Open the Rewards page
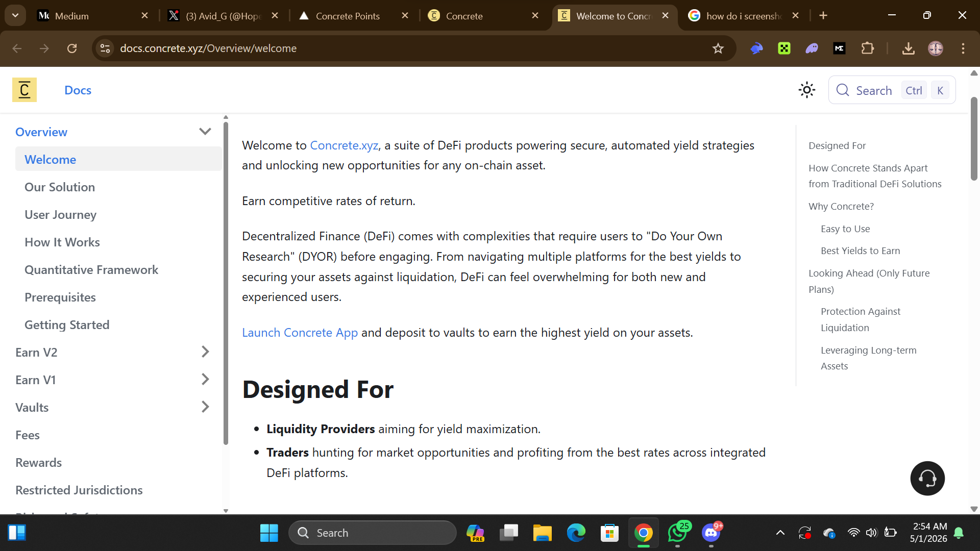 click(38, 463)
